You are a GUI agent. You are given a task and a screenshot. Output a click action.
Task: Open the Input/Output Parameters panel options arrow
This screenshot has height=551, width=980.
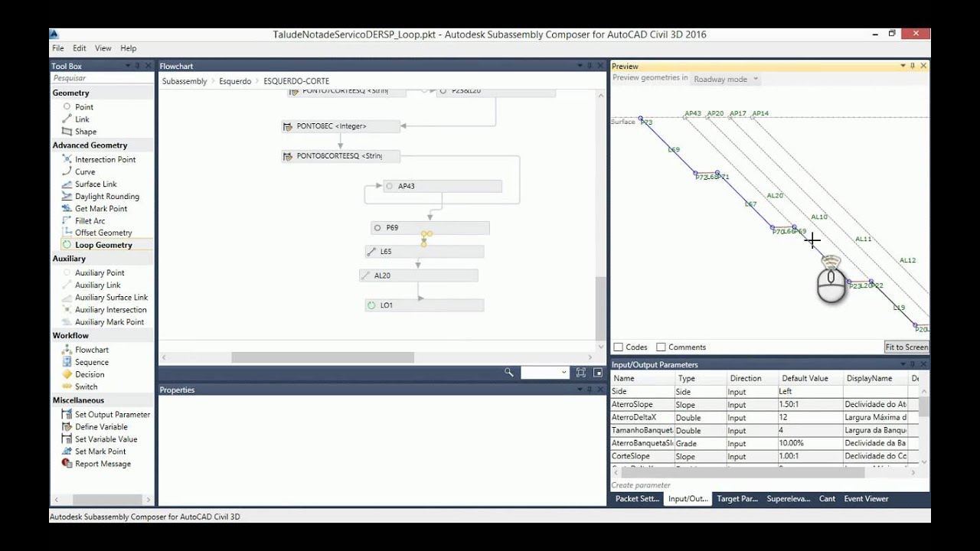coord(903,364)
